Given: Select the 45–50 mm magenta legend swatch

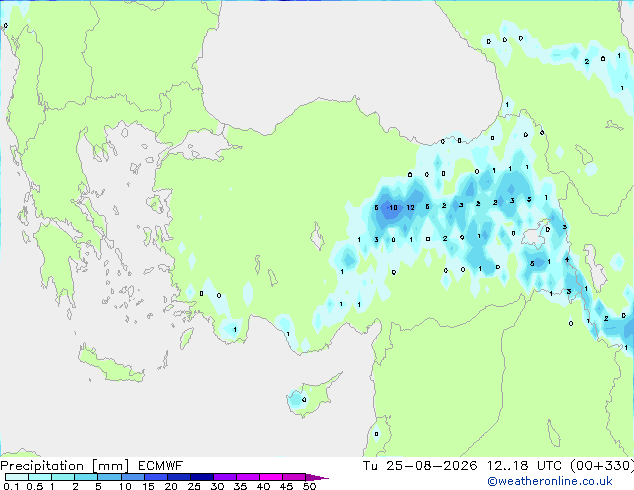Looking at the screenshot, I should 294,477.
